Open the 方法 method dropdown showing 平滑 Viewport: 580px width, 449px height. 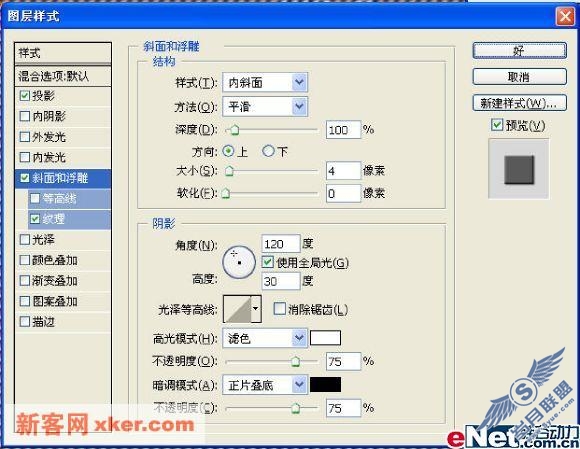click(265, 107)
